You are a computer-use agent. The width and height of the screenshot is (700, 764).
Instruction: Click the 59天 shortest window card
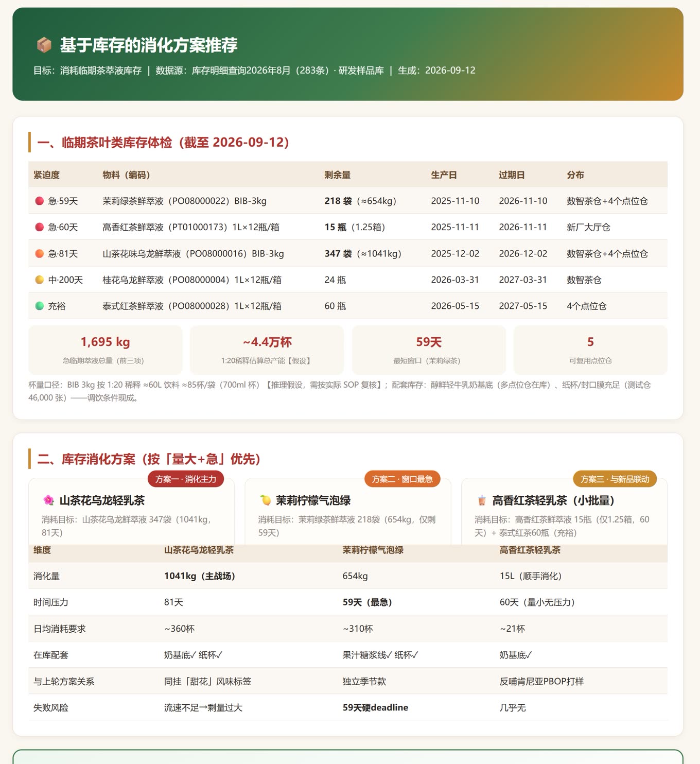click(x=429, y=350)
